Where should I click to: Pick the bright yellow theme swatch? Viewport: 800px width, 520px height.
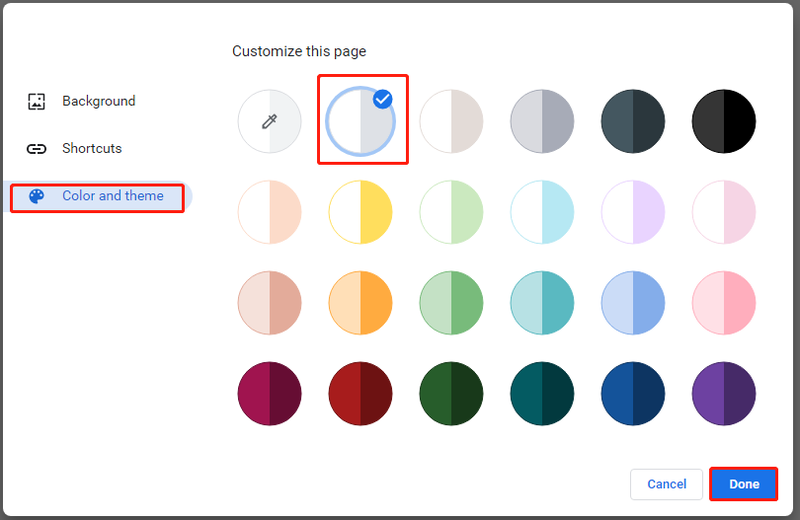360,212
